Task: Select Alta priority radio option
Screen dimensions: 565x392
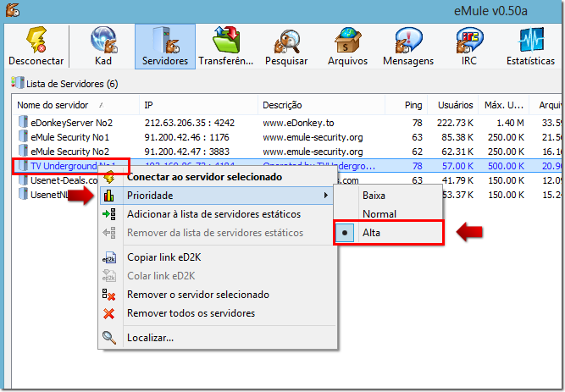Action: 389,233
